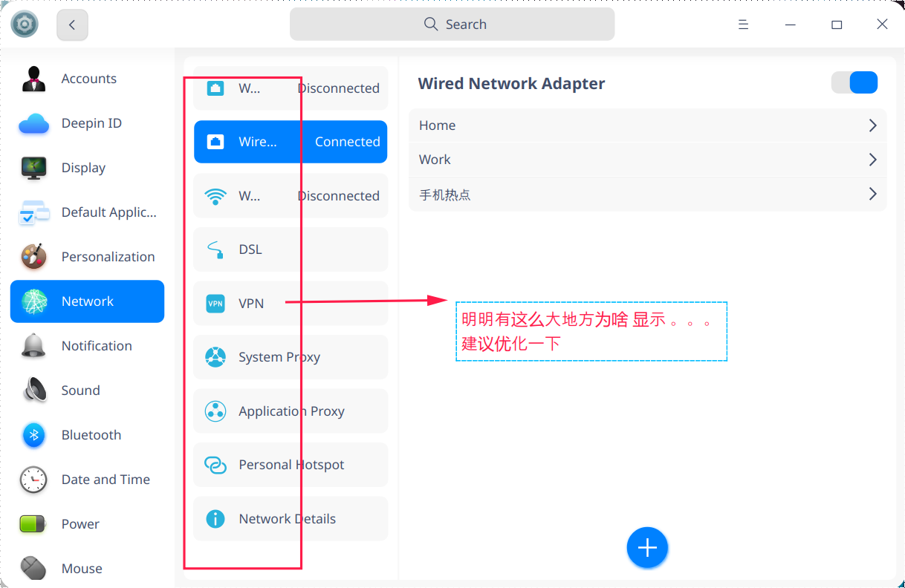This screenshot has width=905, height=588.
Task: Click the Wired Network Adapter heading
Action: pos(511,83)
